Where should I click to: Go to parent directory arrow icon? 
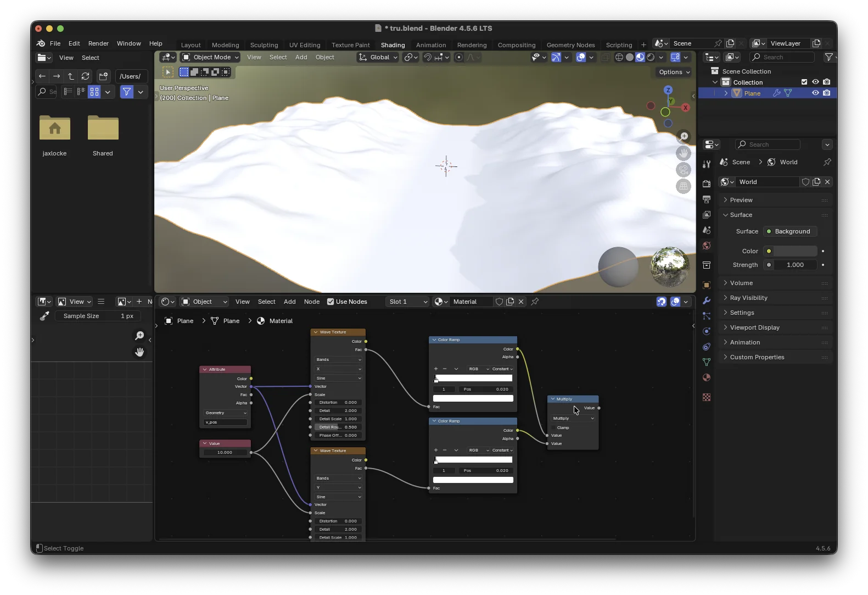pos(71,76)
